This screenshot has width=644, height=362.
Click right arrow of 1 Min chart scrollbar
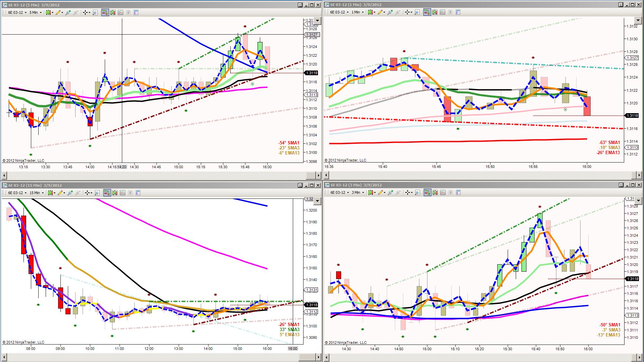639,175
